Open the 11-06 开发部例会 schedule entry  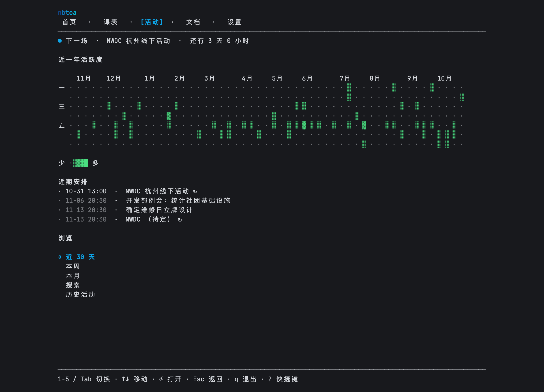(144, 201)
